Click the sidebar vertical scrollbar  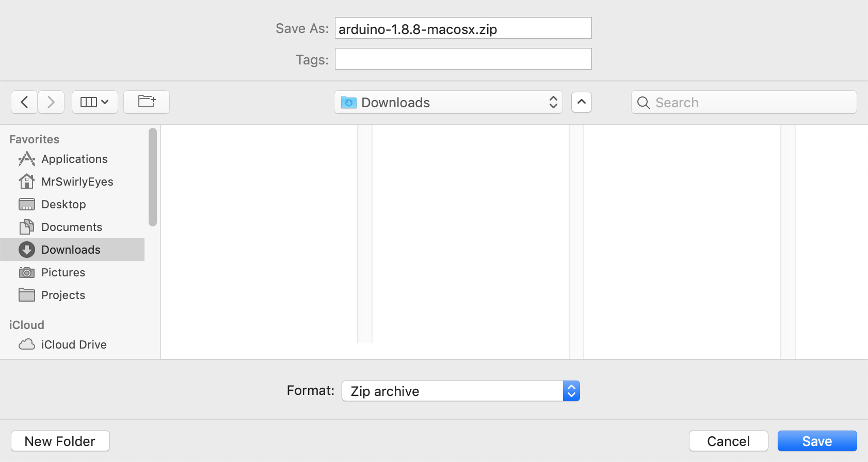tap(152, 177)
